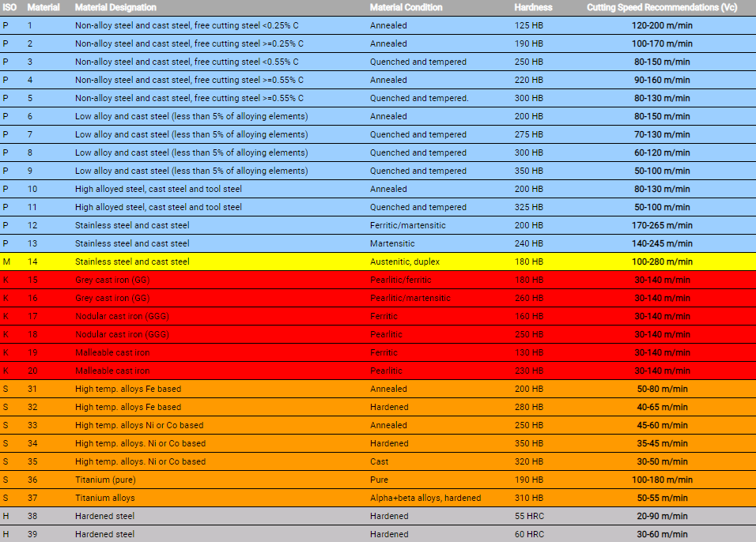Select the Ferritic/martensitic condition cell

(x=408, y=225)
